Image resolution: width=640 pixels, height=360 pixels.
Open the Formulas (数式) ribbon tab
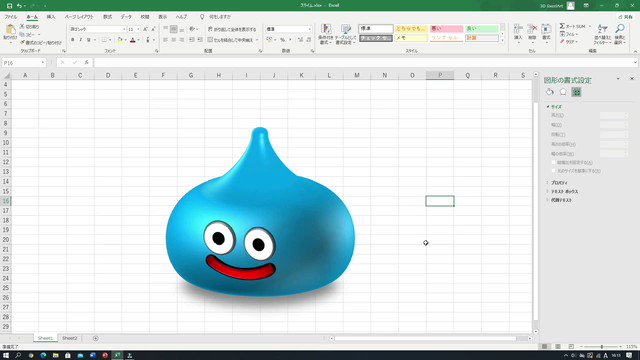pyautogui.click(x=107, y=17)
